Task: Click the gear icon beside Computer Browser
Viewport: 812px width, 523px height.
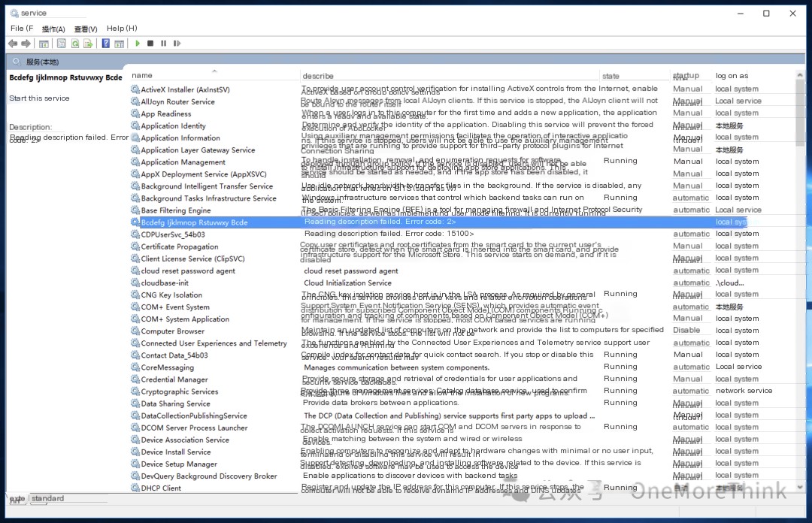Action: pyautogui.click(x=135, y=331)
